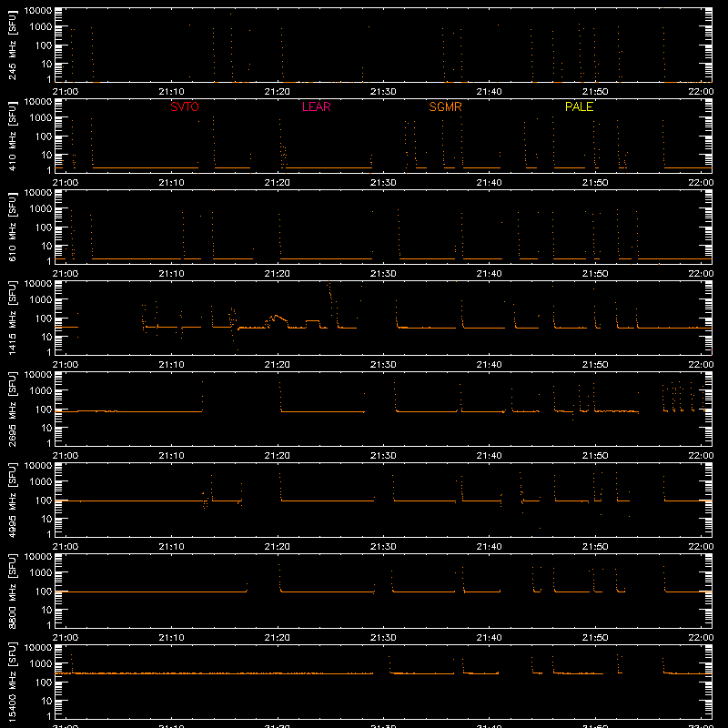This screenshot has width=728, height=728.
Task: Click 21:40 label under 410 MHz panel
Action: coord(489,183)
